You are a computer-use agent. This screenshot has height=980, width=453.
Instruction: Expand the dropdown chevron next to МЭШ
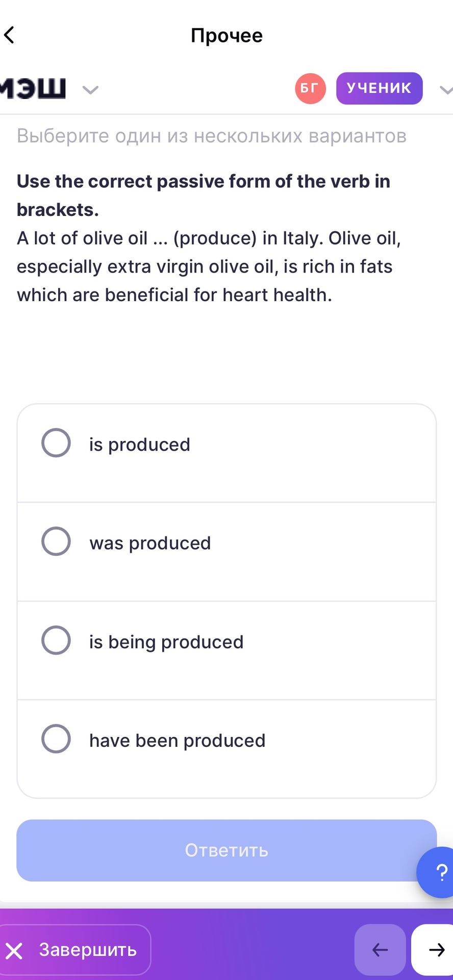pos(90,90)
